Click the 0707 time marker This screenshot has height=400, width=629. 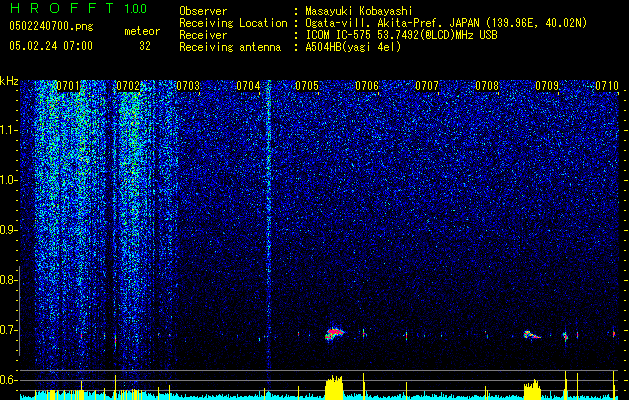click(x=427, y=86)
